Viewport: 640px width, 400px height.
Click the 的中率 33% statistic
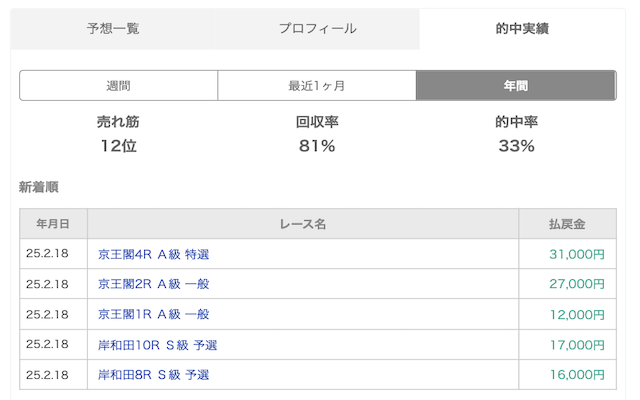[x=516, y=134]
